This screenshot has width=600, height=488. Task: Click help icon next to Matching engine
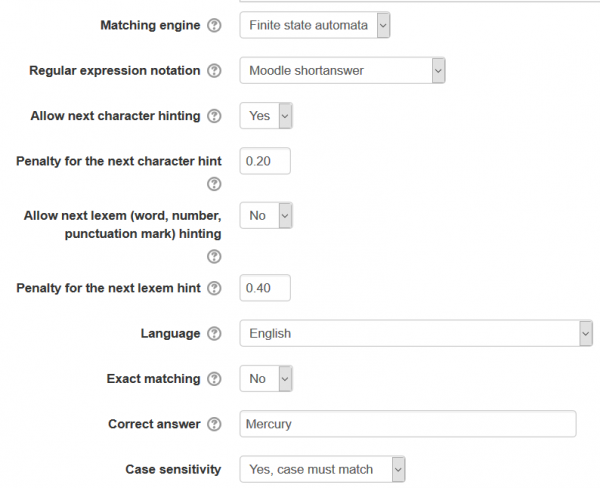click(214, 26)
